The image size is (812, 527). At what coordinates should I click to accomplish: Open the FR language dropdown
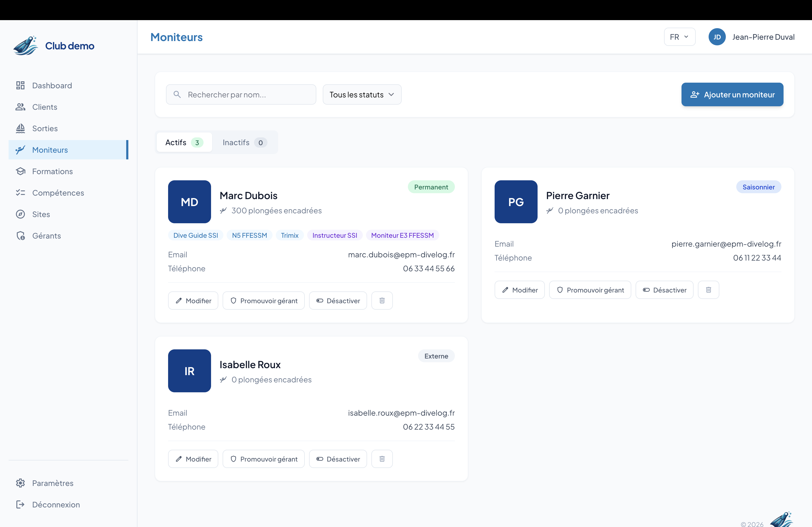(679, 37)
